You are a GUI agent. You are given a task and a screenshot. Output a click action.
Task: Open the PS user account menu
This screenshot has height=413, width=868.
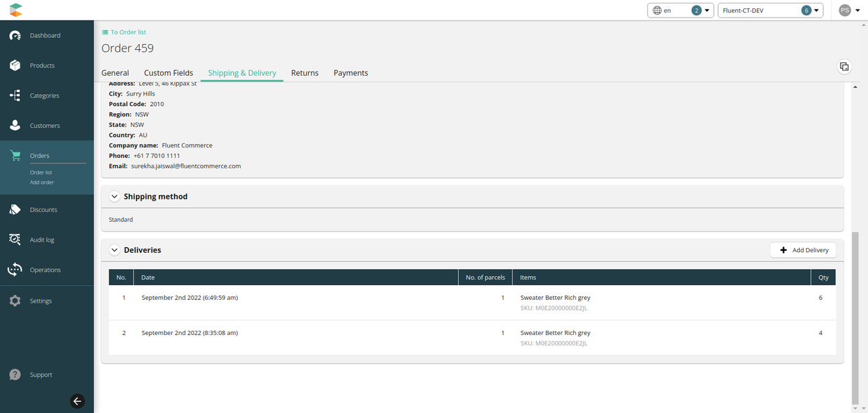849,11
